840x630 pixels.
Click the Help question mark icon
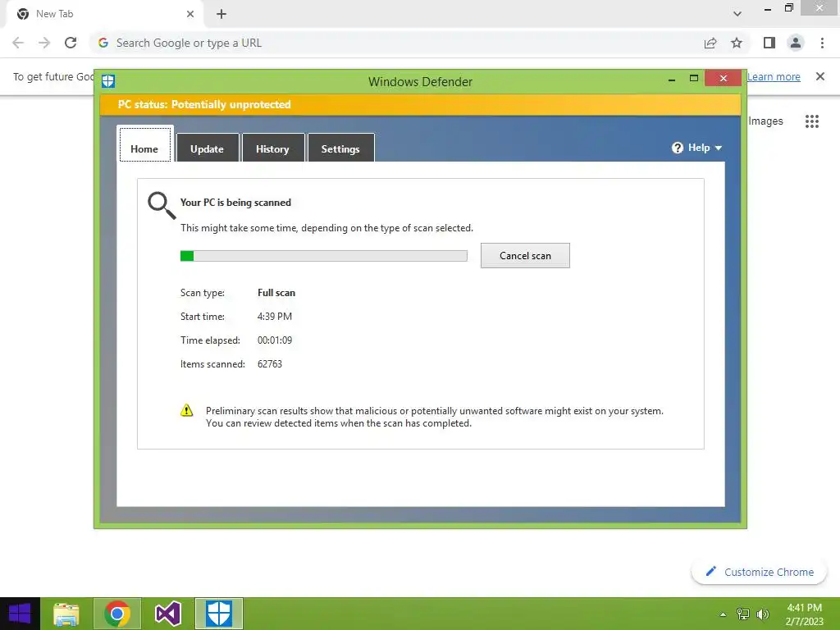(x=678, y=148)
